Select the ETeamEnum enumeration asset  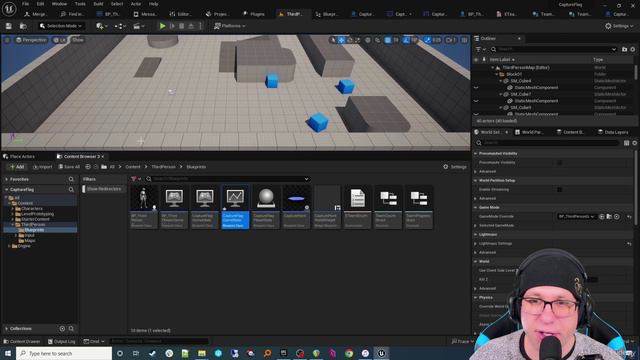click(x=358, y=207)
